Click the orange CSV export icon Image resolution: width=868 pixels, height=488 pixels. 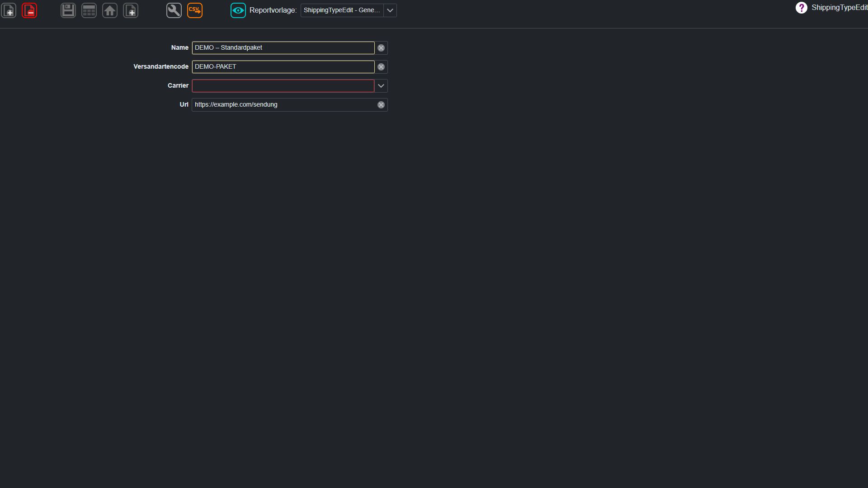195,10
